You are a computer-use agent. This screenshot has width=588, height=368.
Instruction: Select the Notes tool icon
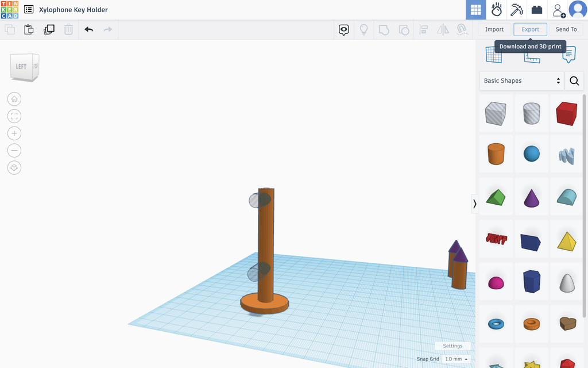click(569, 55)
